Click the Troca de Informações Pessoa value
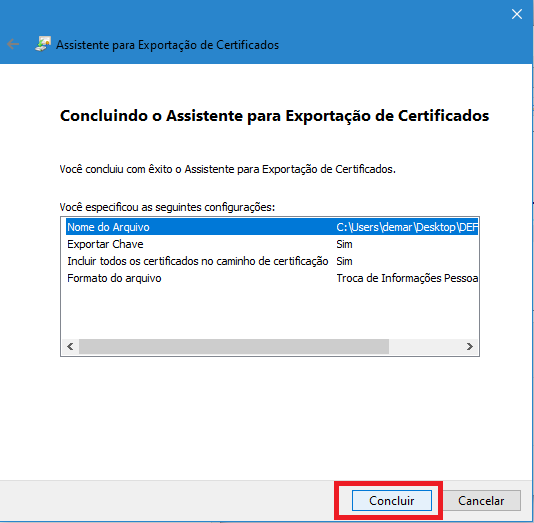 [407, 278]
